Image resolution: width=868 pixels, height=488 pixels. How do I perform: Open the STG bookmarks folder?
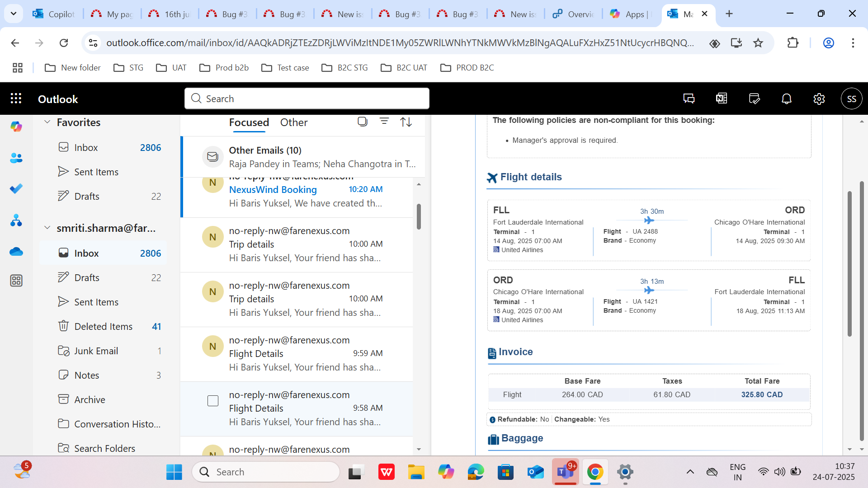tap(128, 68)
